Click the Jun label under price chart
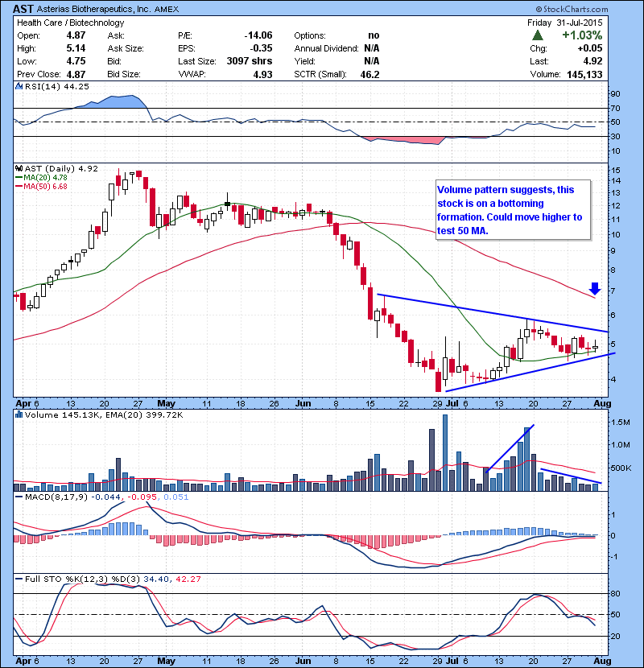 tap(303, 403)
